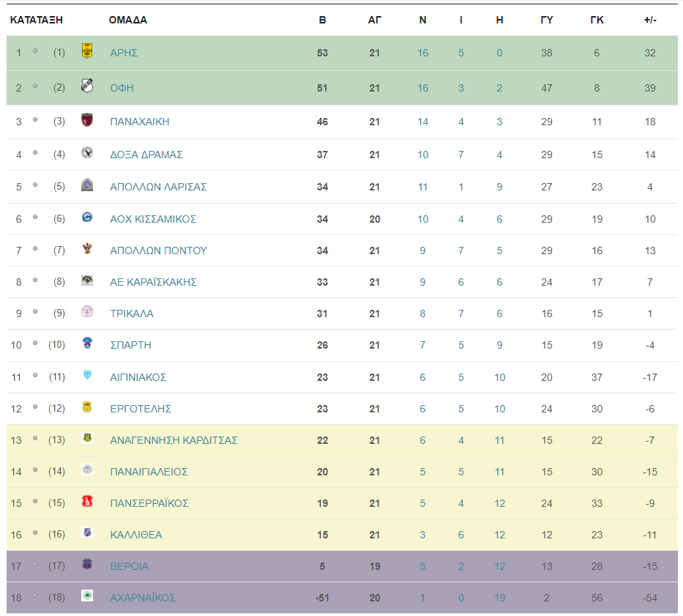
Task: Click the ΑΧΑΡΝΑΪΚΟΣ team crest icon
Action: 87,595
